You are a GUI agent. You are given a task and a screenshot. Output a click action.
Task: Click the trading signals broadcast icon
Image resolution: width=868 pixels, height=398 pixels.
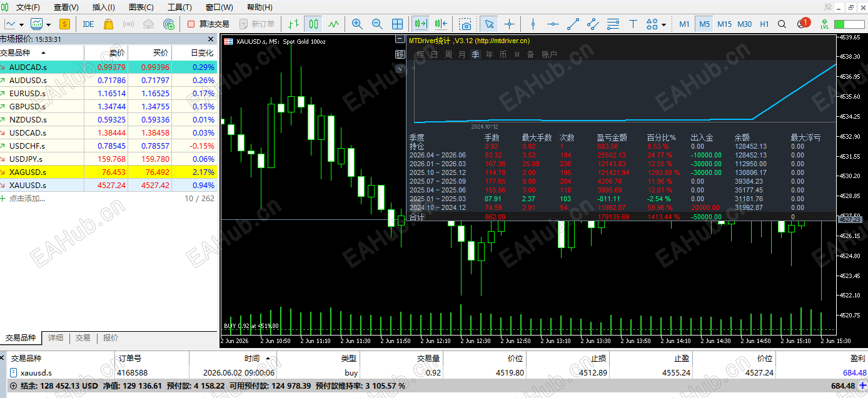(128, 24)
